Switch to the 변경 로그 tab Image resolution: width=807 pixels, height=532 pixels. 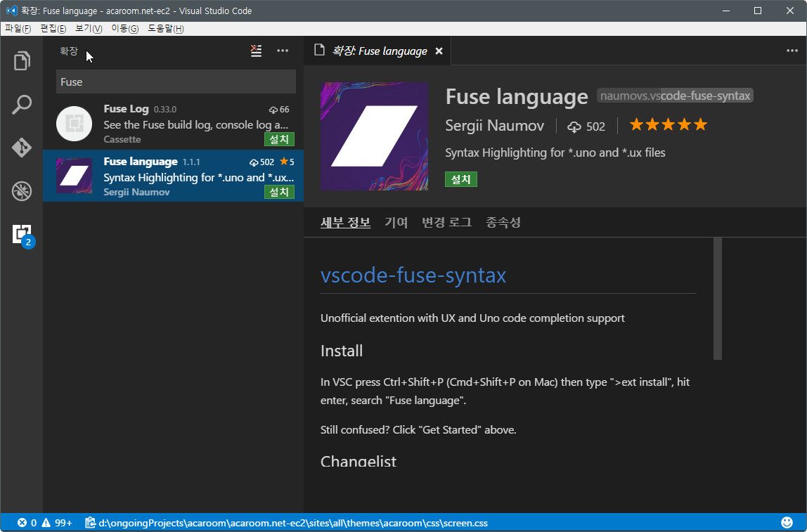coord(446,223)
